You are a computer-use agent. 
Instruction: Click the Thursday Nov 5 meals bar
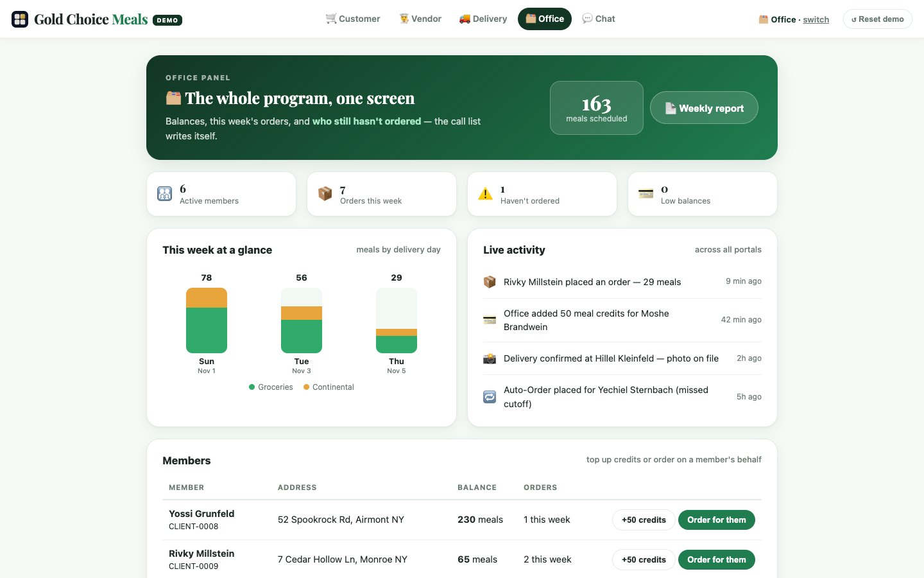(397, 320)
